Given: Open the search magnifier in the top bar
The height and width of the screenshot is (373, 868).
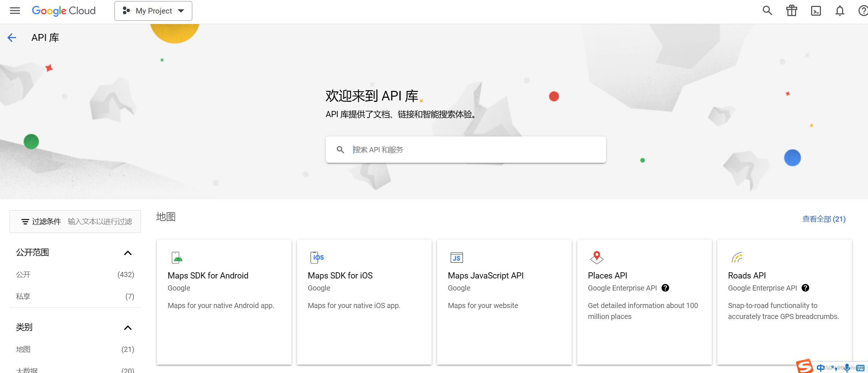Looking at the screenshot, I should (767, 11).
